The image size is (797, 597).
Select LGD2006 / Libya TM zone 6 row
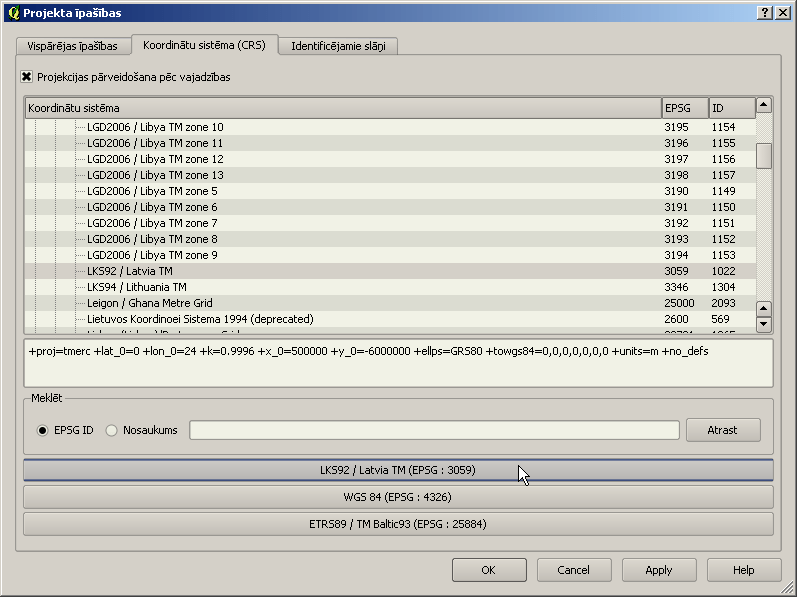point(390,207)
